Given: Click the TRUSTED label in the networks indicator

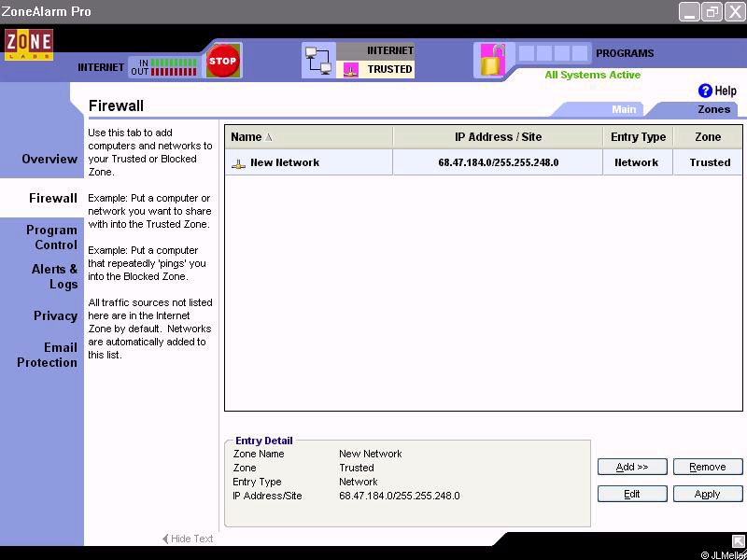Looking at the screenshot, I should point(389,69).
